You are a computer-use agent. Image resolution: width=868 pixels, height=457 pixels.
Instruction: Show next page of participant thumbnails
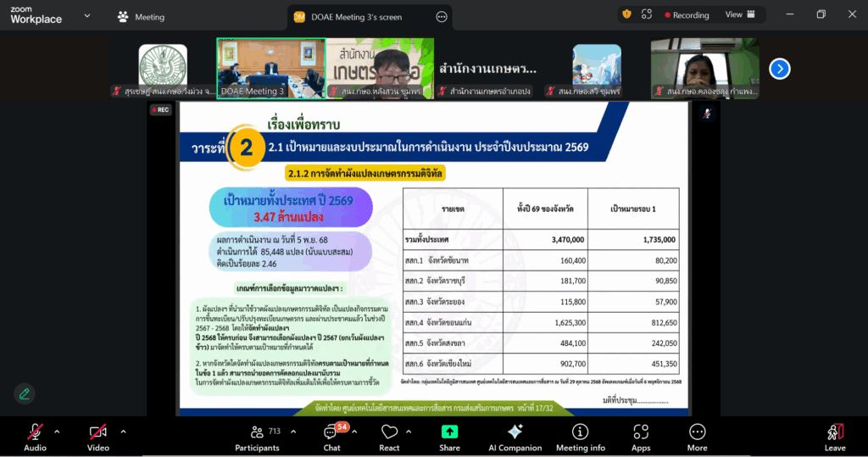point(779,69)
